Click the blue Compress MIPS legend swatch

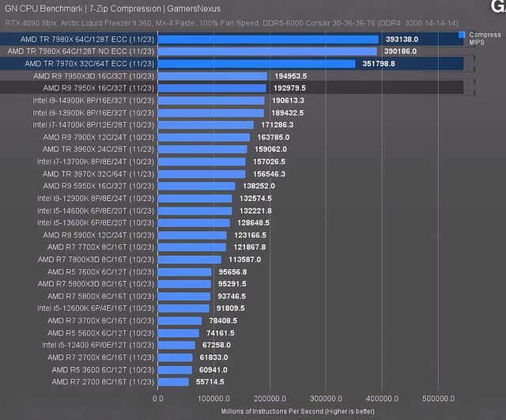[x=461, y=35]
